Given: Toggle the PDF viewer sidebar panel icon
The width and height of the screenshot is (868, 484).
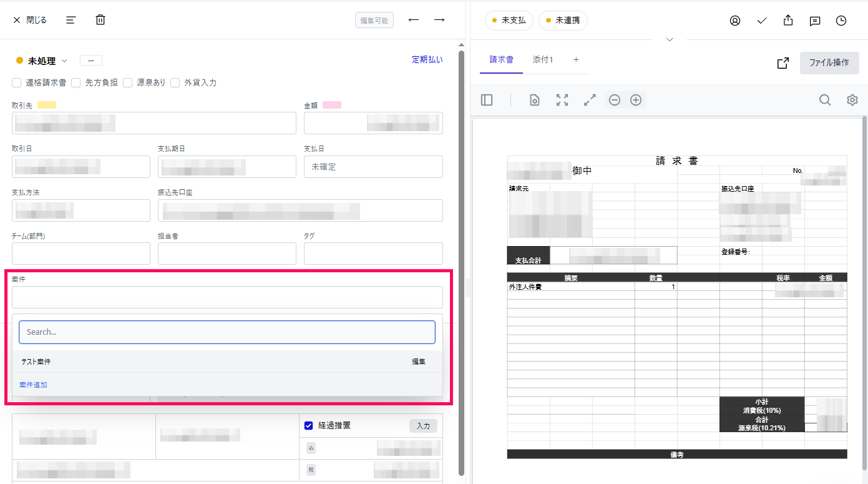Looking at the screenshot, I should tap(487, 100).
